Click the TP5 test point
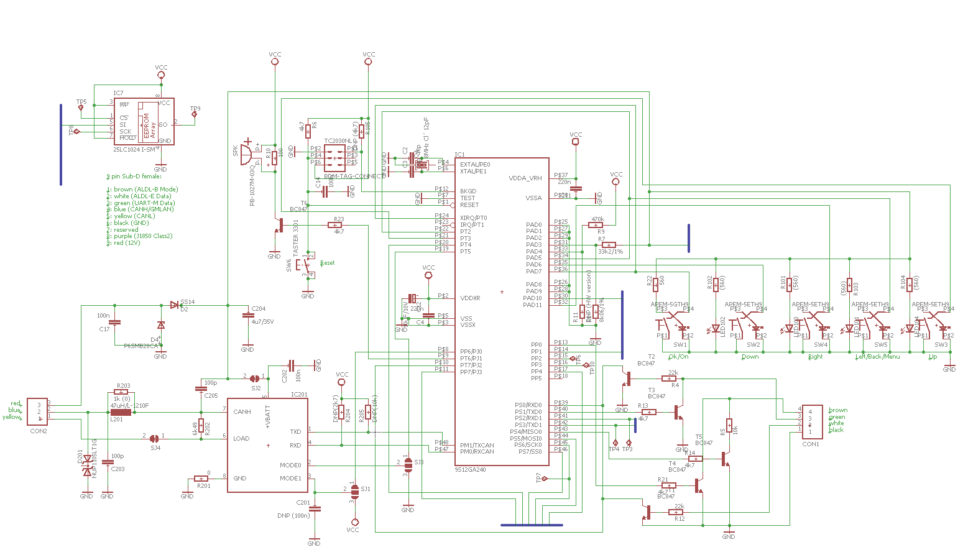Screen dimensions: 963x560 [x=81, y=108]
